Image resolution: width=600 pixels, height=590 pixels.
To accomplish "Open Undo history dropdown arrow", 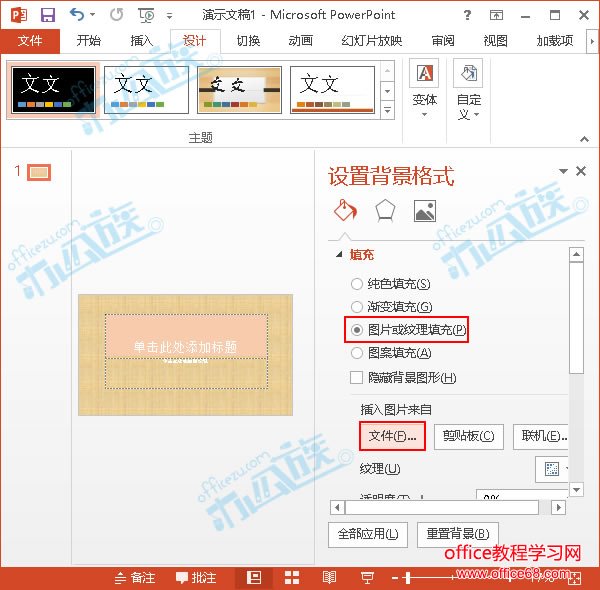I will (x=92, y=15).
